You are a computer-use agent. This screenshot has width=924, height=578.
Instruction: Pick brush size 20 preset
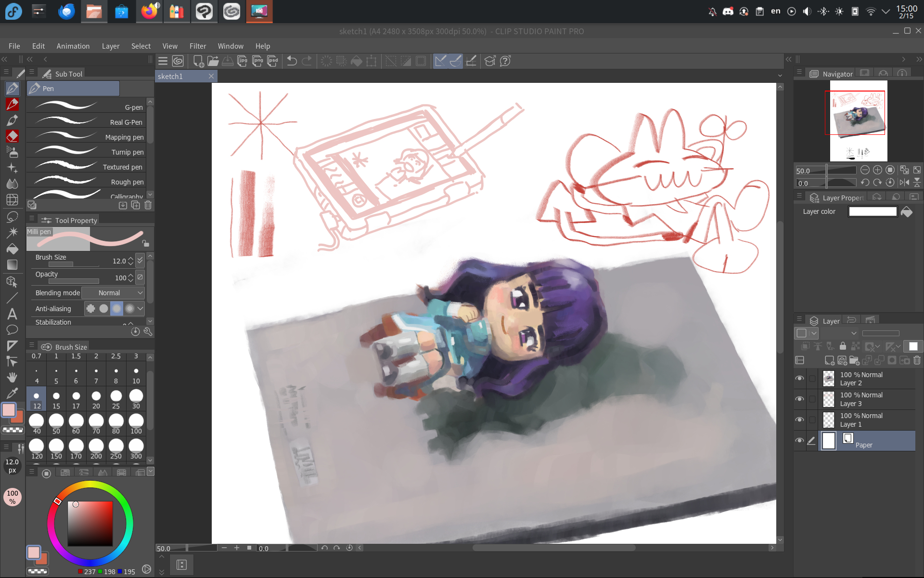point(96,400)
